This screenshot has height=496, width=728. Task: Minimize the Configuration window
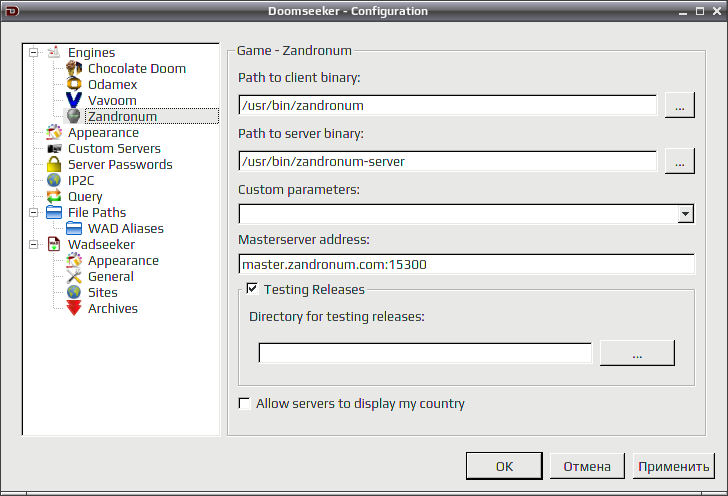click(682, 11)
